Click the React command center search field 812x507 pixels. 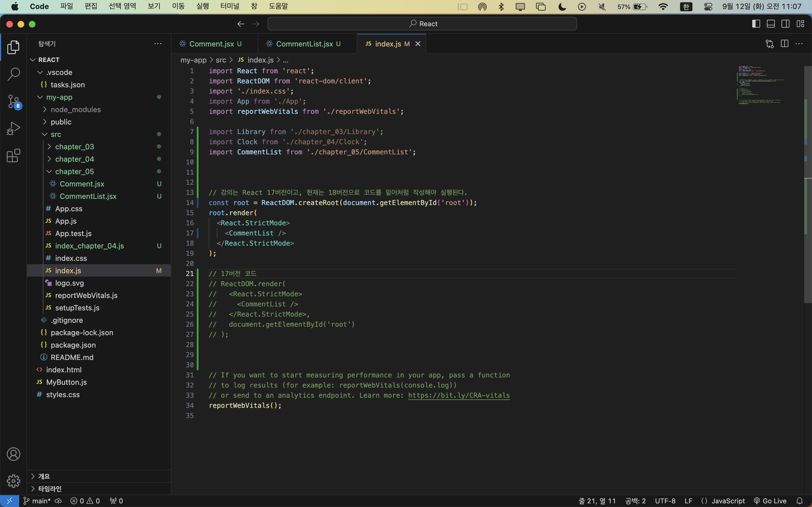(422, 24)
